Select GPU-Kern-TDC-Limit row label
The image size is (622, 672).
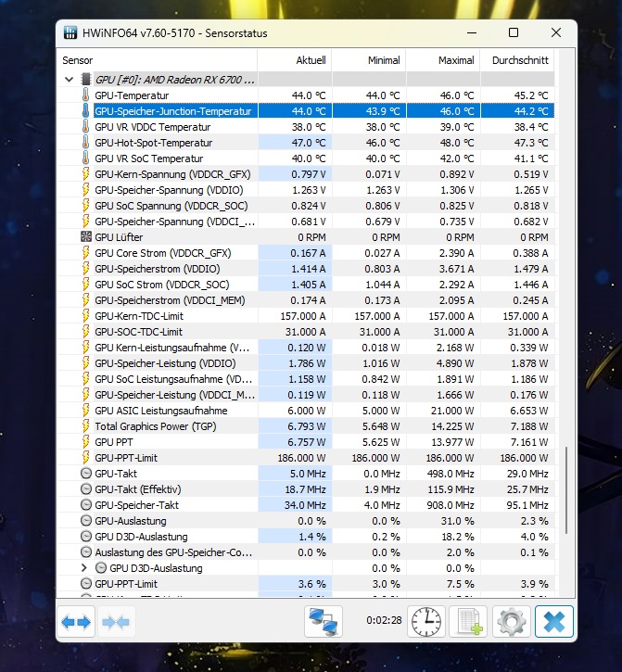[139, 316]
